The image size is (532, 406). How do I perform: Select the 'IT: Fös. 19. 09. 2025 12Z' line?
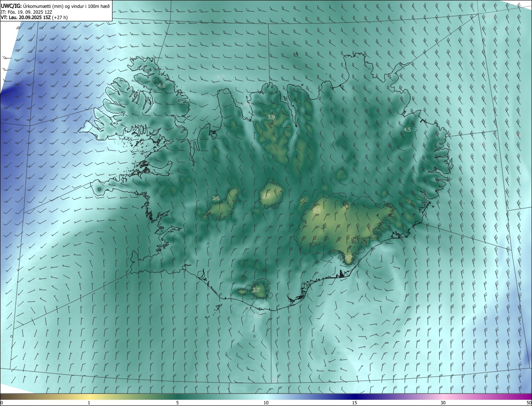click(x=27, y=12)
